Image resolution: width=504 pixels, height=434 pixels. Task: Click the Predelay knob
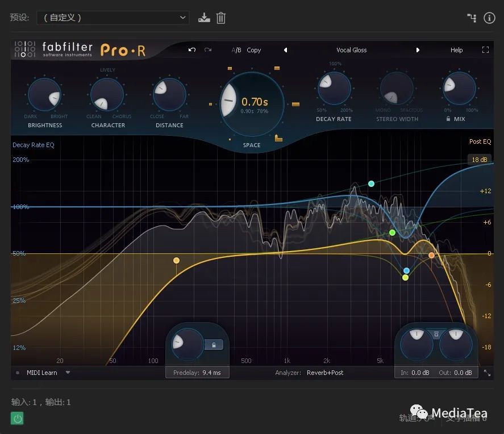tap(188, 344)
